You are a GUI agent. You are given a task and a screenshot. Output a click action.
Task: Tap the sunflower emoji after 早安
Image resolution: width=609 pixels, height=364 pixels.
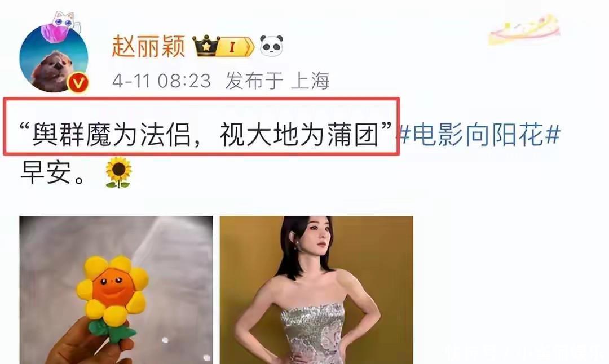pyautogui.click(x=118, y=172)
